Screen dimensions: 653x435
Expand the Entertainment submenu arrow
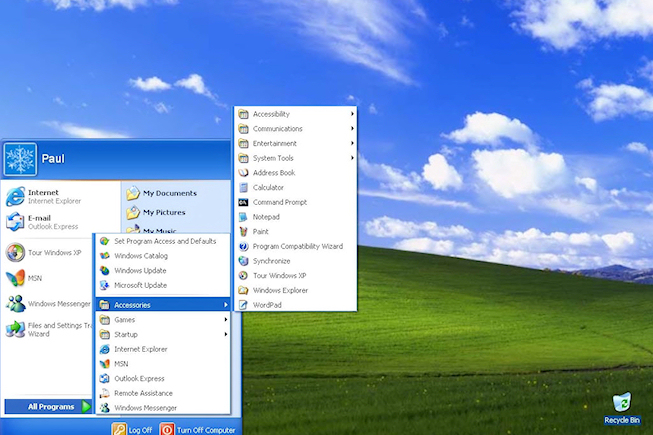(352, 143)
